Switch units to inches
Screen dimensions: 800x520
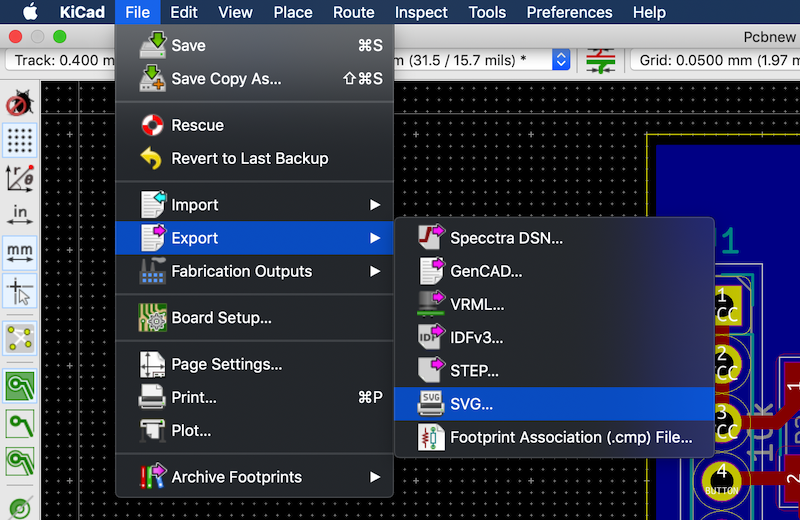pos(20,215)
